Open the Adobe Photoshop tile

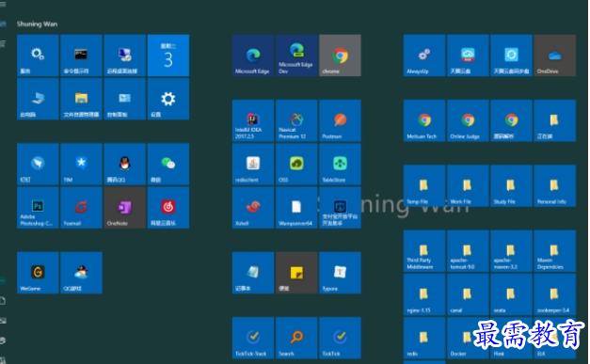[x=38, y=208]
